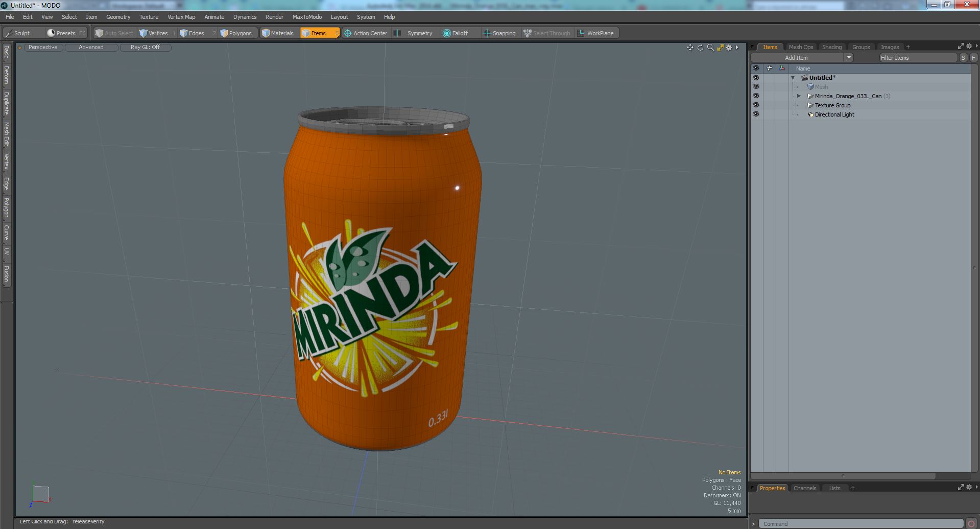Click the Items panel expand icon

coord(961,47)
